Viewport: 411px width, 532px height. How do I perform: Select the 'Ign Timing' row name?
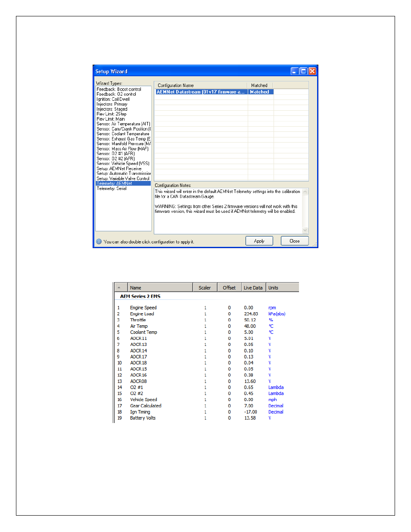point(140,412)
